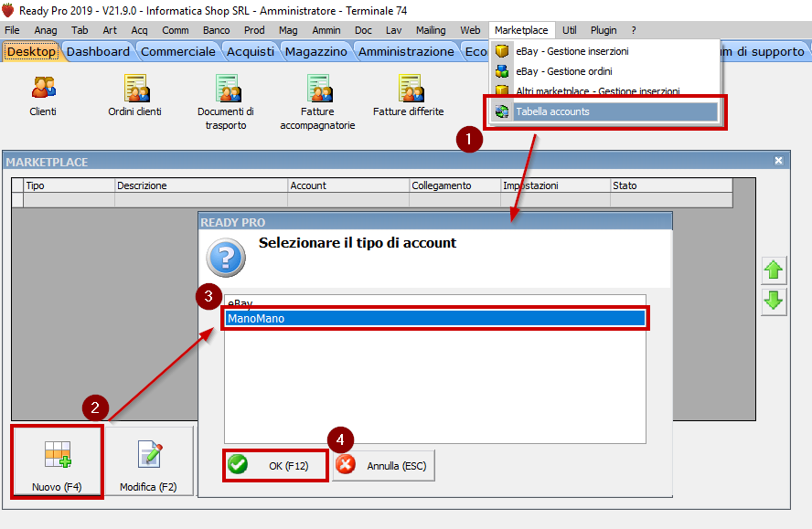Open the Banco menu
The width and height of the screenshot is (812, 529).
tap(216, 30)
